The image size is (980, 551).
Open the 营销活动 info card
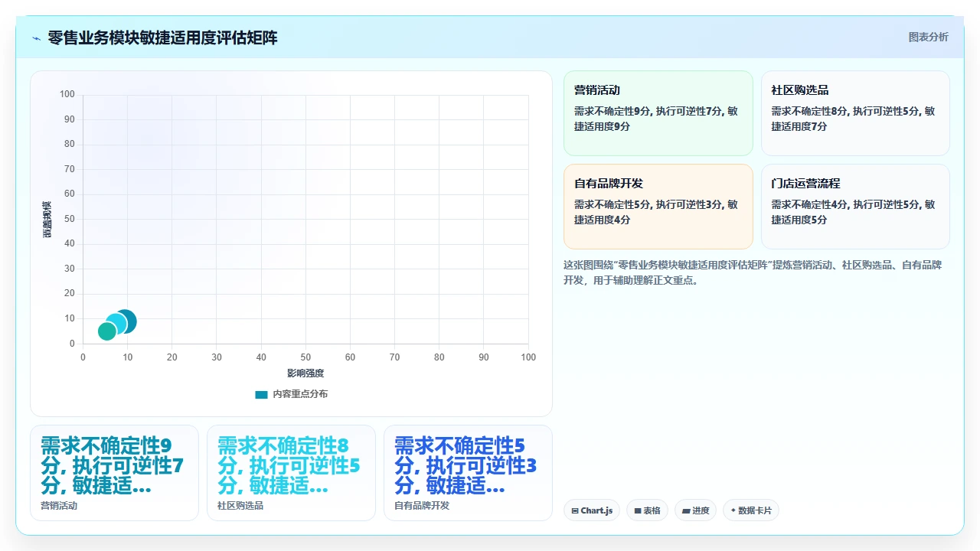pos(658,113)
